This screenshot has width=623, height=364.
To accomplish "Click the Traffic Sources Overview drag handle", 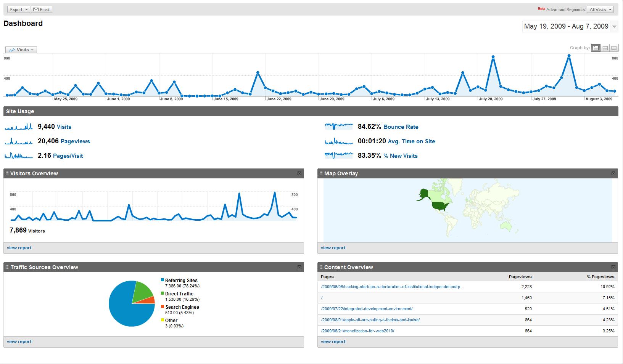I will (x=7, y=267).
